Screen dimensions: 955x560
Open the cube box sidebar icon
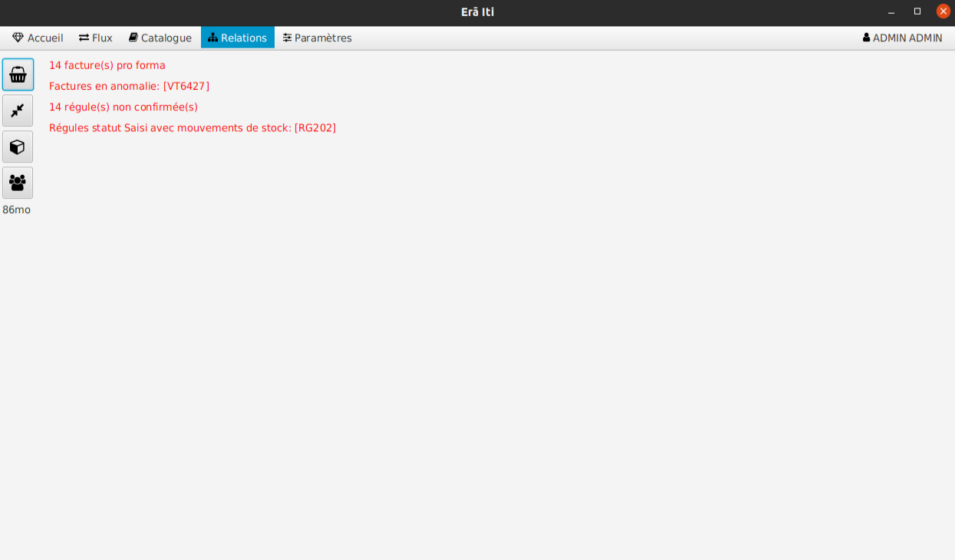(18, 147)
